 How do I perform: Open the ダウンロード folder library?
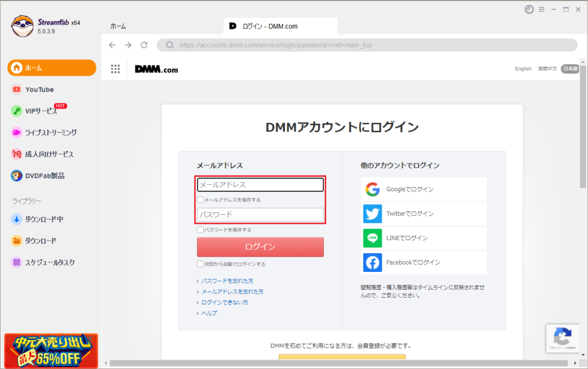tap(34, 240)
